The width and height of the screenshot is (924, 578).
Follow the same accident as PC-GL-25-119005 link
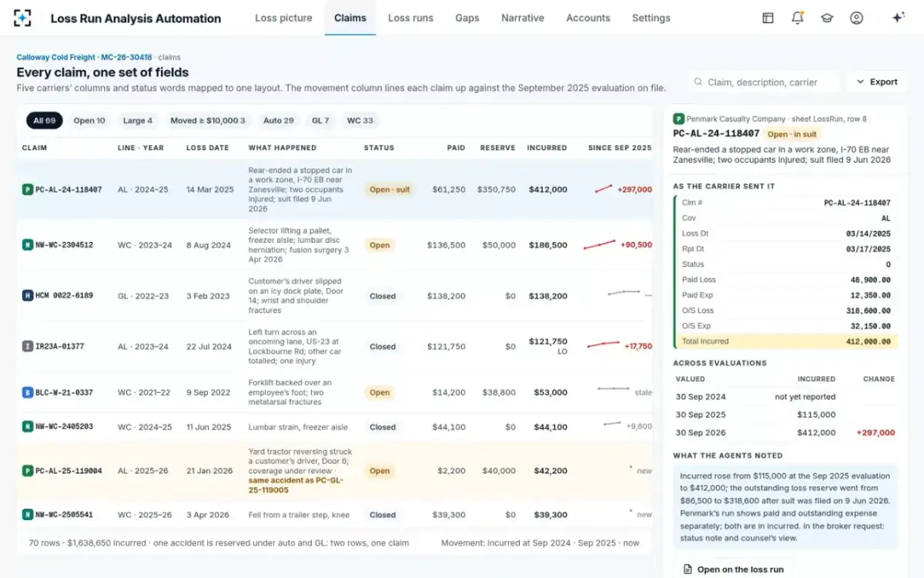tap(295, 485)
